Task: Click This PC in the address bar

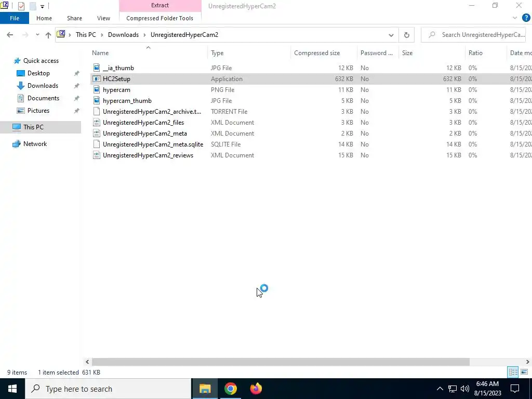Action: (86, 35)
